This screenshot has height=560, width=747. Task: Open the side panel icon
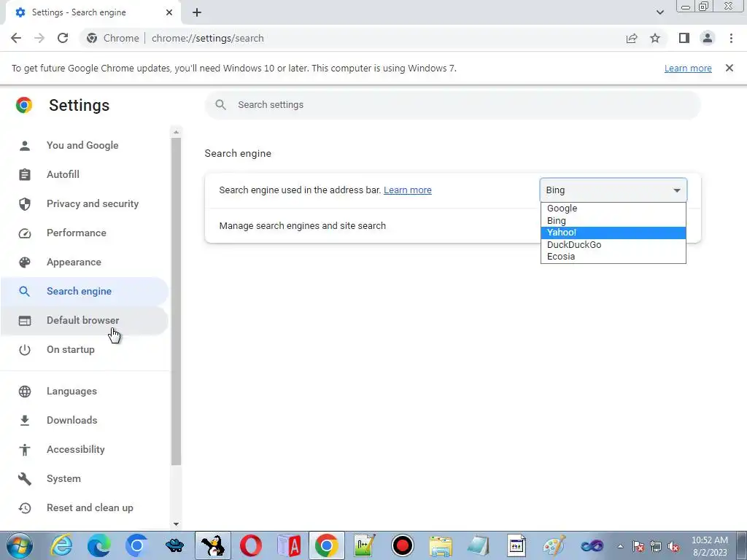coord(684,38)
